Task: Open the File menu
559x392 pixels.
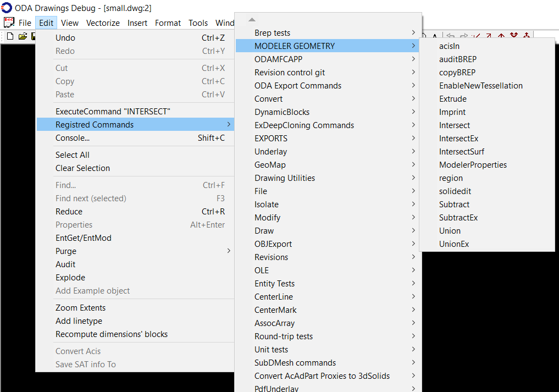Action: click(x=25, y=23)
